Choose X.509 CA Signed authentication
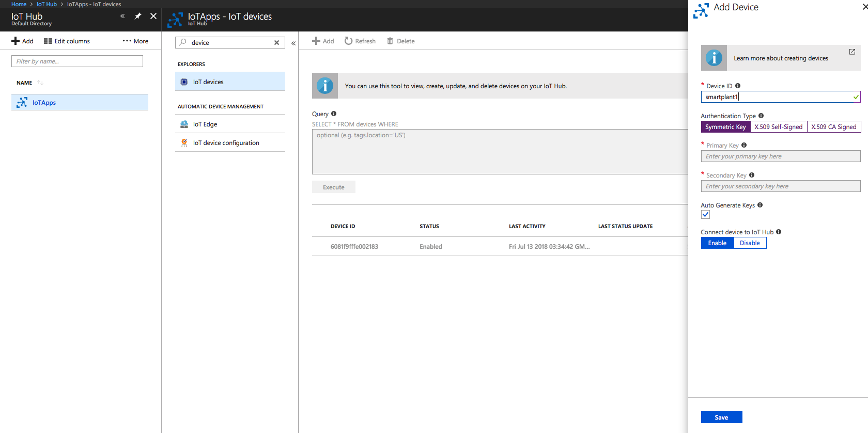 pos(833,127)
